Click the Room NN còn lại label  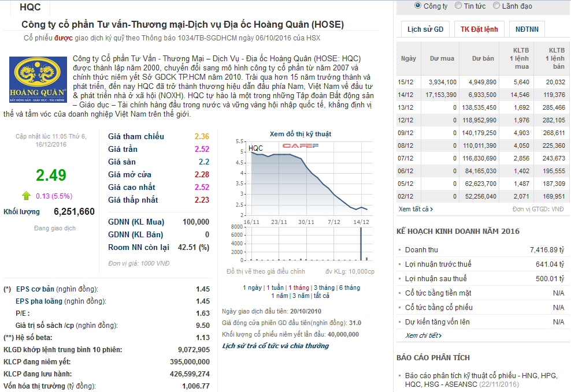(x=138, y=247)
